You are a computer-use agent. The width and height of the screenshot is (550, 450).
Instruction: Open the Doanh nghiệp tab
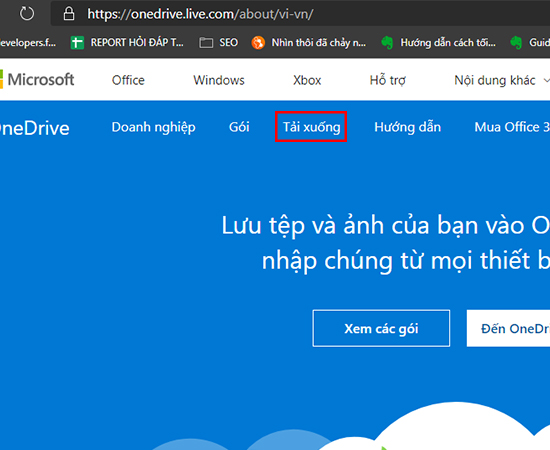pyautogui.click(x=154, y=127)
